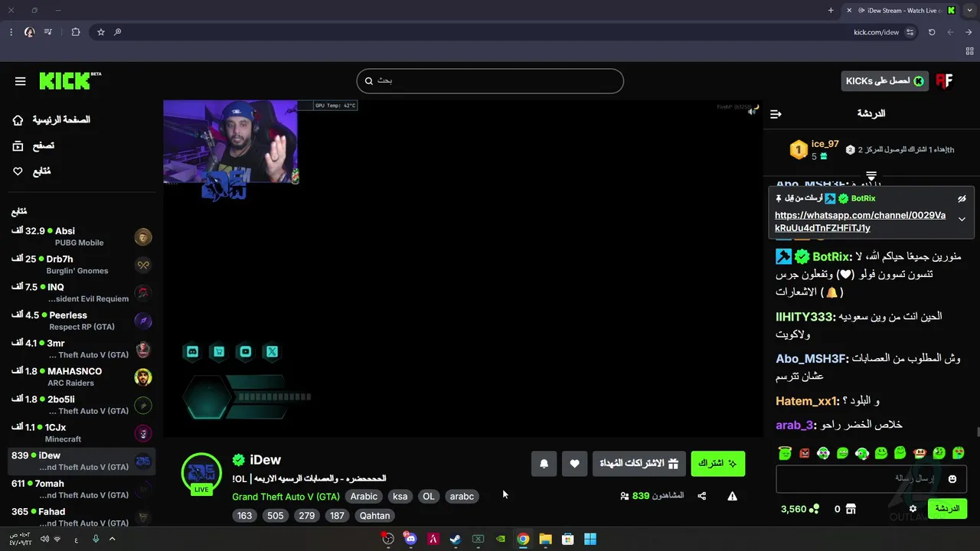
Task: Open MAHASNCO channel in followed list
Action: [82, 377]
